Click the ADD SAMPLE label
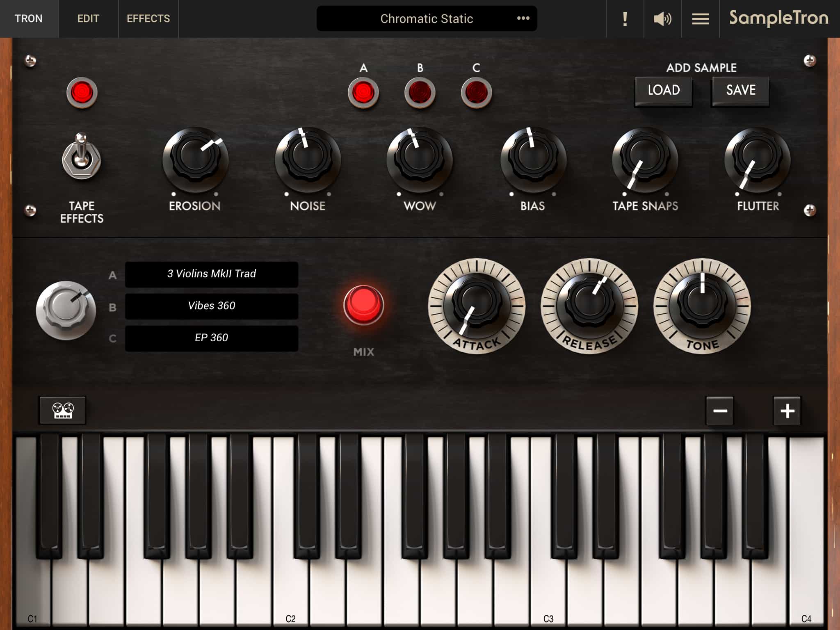 coord(701,68)
